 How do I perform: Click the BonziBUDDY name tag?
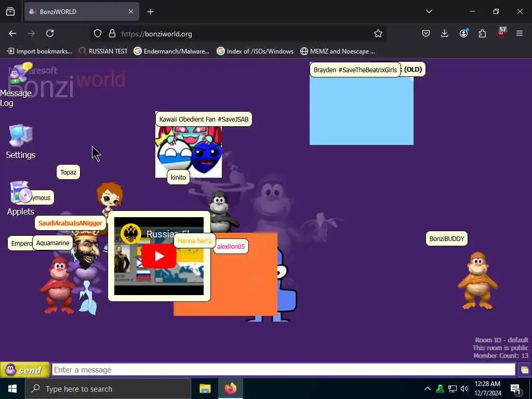tap(446, 239)
